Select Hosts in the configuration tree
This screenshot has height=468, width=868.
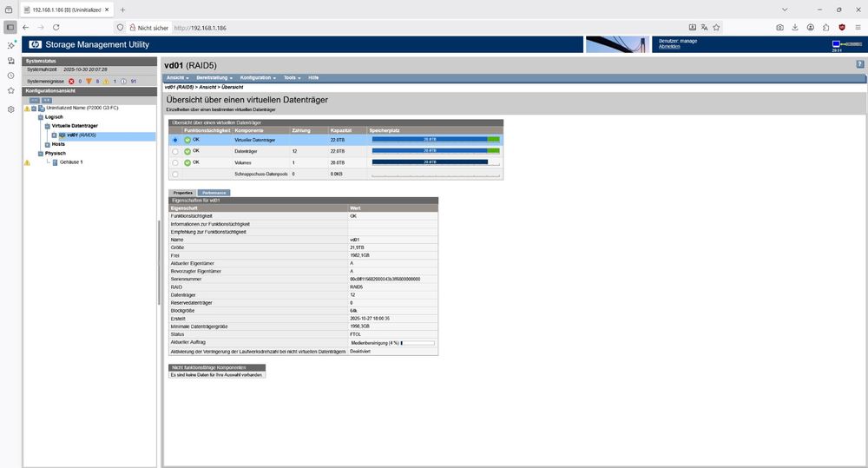(58, 144)
